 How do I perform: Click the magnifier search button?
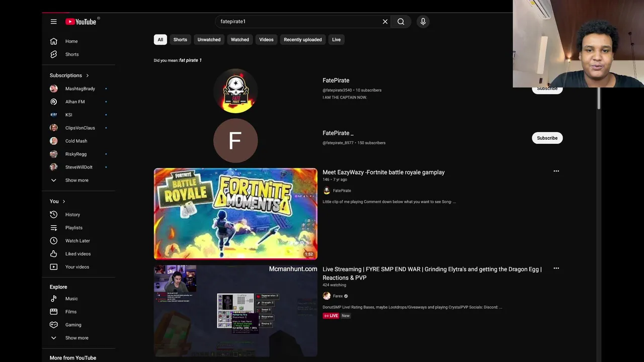(401, 22)
